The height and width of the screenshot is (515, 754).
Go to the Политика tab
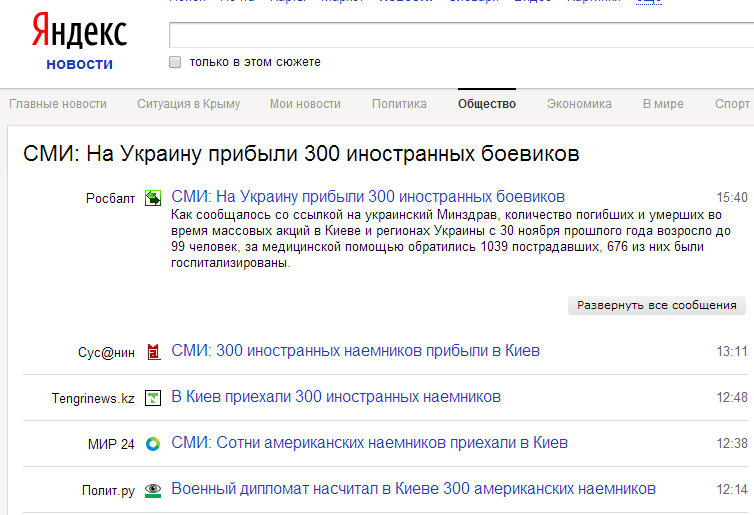[x=399, y=104]
